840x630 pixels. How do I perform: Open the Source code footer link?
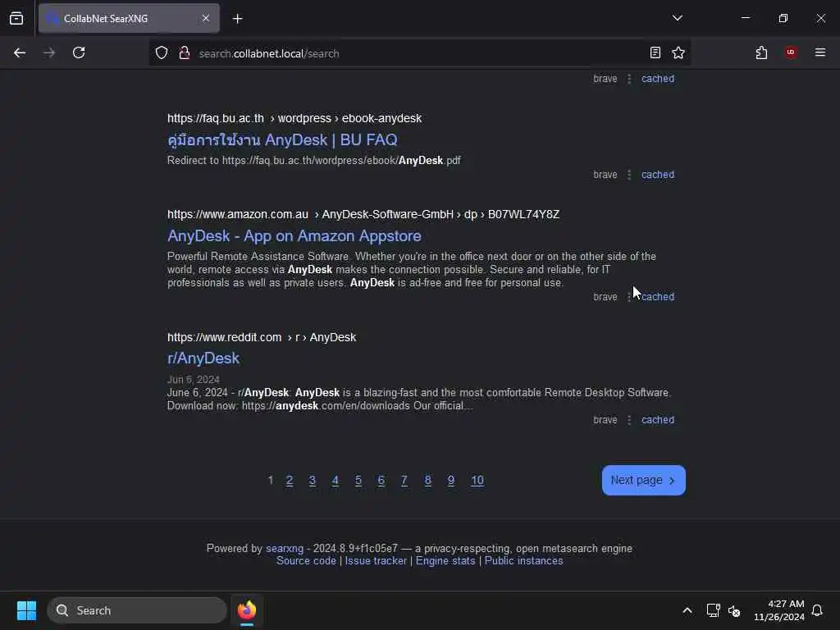306,561
